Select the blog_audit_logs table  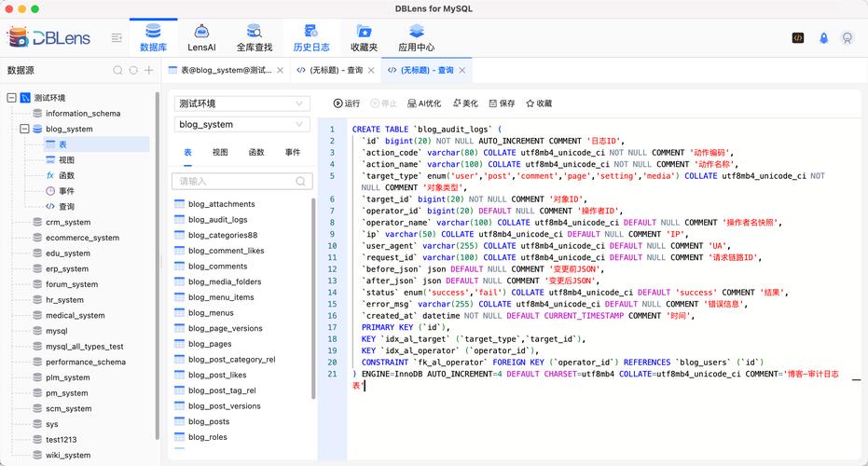[217, 220]
